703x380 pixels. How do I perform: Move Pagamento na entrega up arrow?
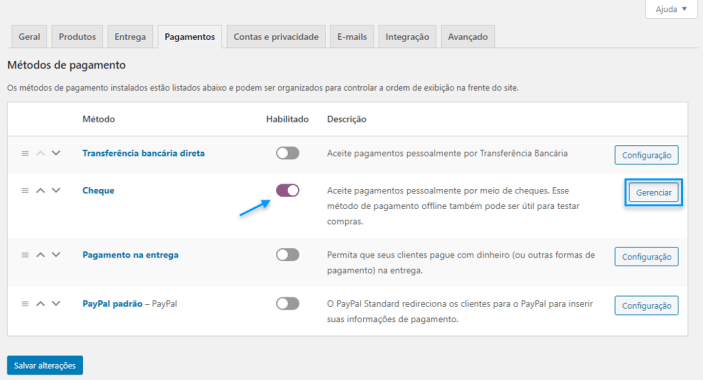(40, 255)
